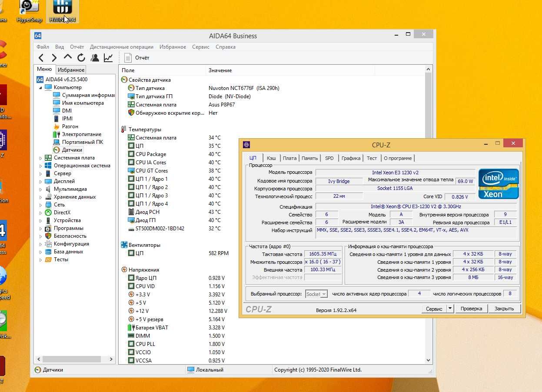The height and width of the screenshot is (392, 542).
Task: Open Тест tab in CPU-Z
Action: [x=372, y=158]
